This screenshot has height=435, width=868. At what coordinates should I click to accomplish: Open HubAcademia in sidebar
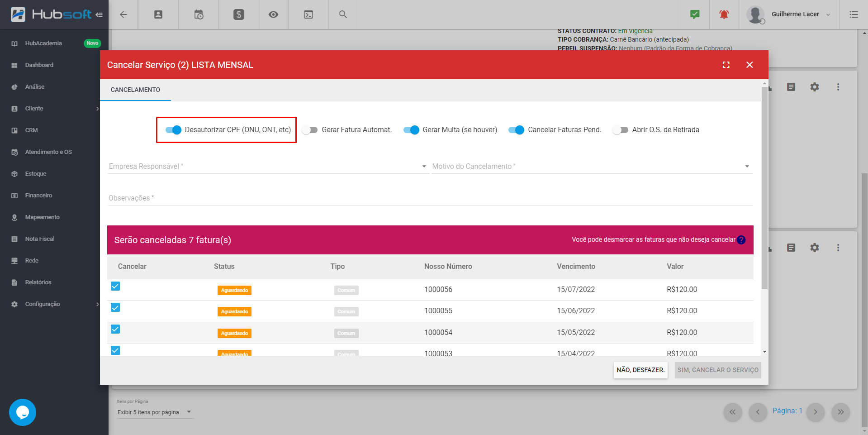click(54, 43)
